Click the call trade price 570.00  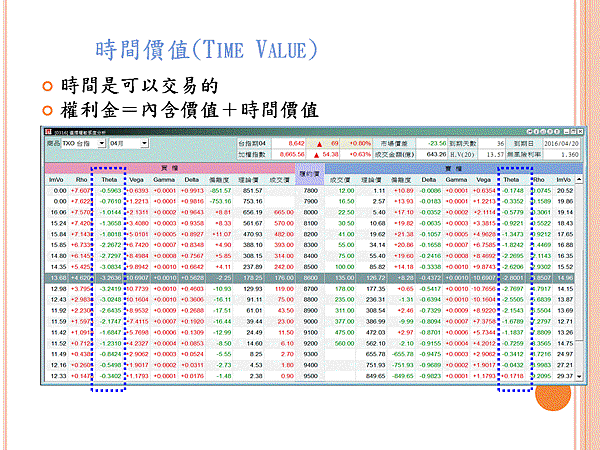pyautogui.click(x=284, y=223)
